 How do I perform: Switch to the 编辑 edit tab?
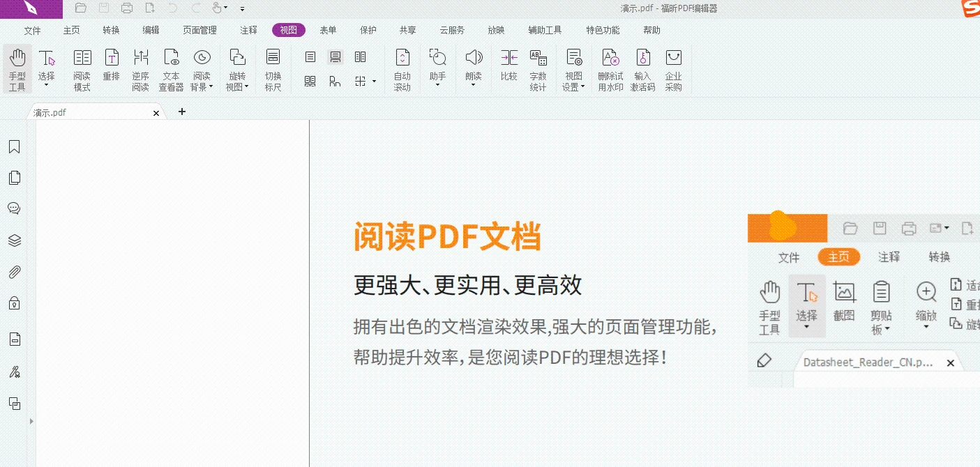coord(151,31)
